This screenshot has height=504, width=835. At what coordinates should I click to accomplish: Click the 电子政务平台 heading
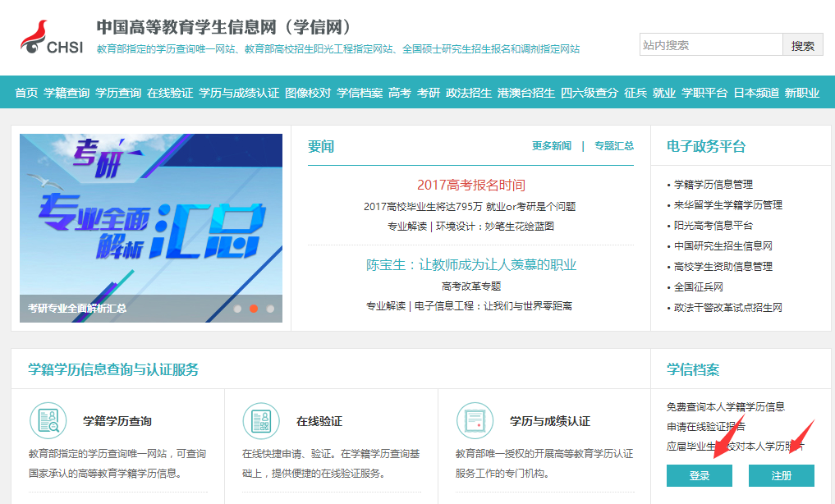click(706, 146)
